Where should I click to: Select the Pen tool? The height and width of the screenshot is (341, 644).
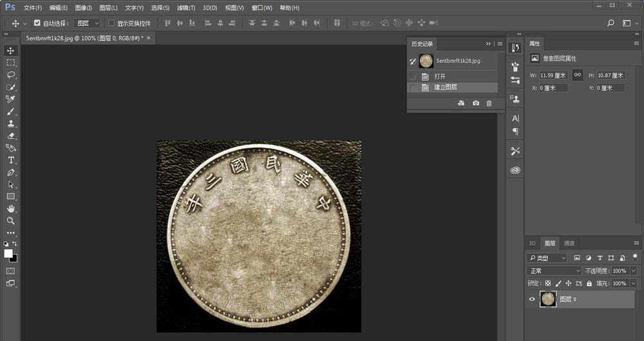11,172
